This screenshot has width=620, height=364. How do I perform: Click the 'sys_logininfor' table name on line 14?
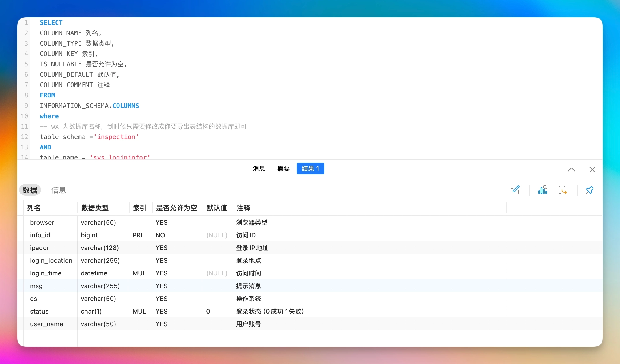pyautogui.click(x=119, y=157)
